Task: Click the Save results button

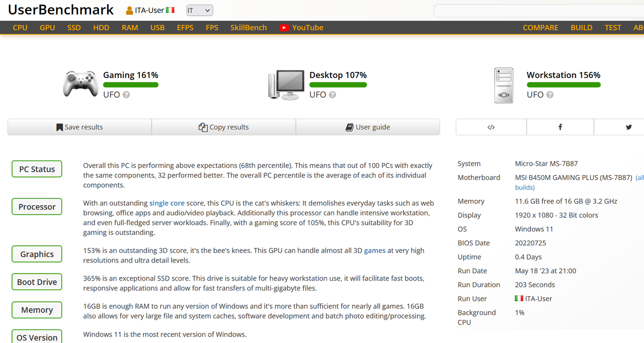Action: click(x=79, y=127)
